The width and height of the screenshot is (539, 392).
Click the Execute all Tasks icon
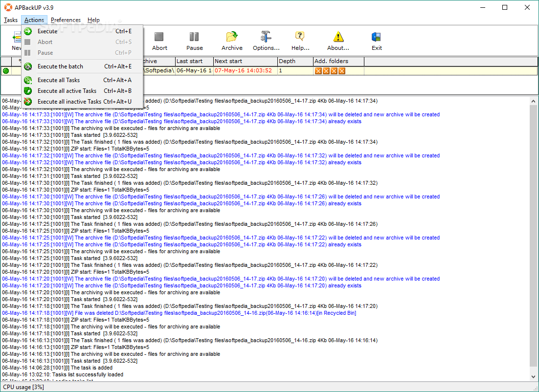point(28,80)
